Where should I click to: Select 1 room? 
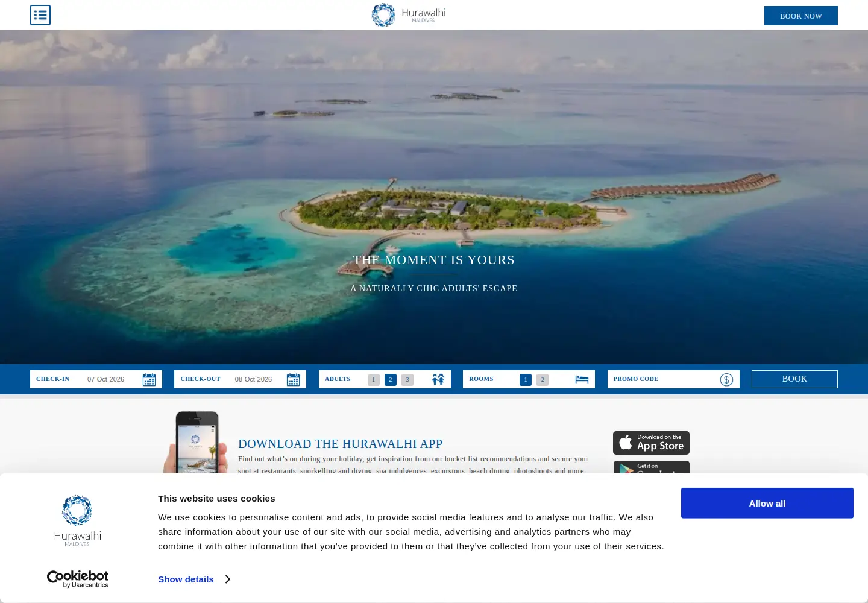[526, 379]
